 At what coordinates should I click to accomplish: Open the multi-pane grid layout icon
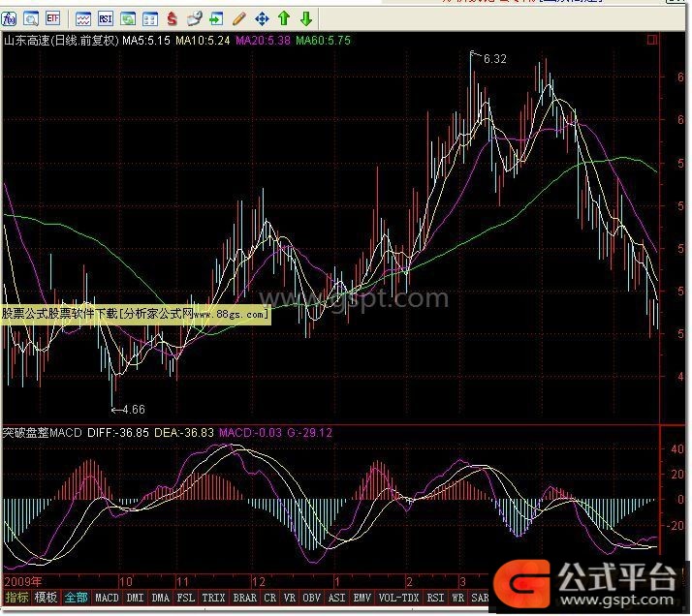(150, 19)
